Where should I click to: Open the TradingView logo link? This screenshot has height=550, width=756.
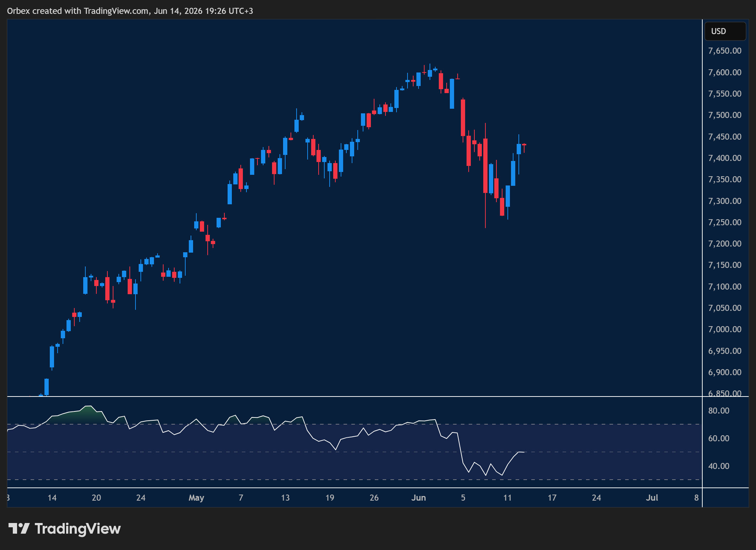[x=64, y=529]
